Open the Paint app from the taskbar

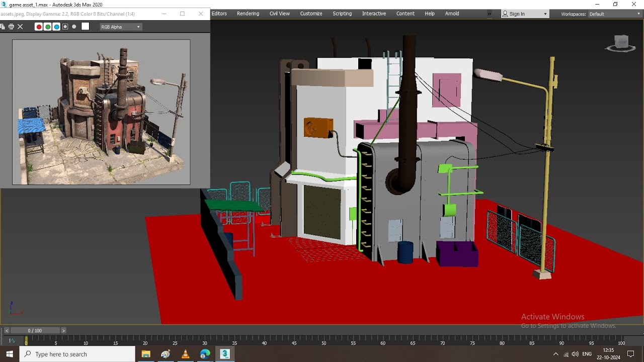[x=166, y=354]
